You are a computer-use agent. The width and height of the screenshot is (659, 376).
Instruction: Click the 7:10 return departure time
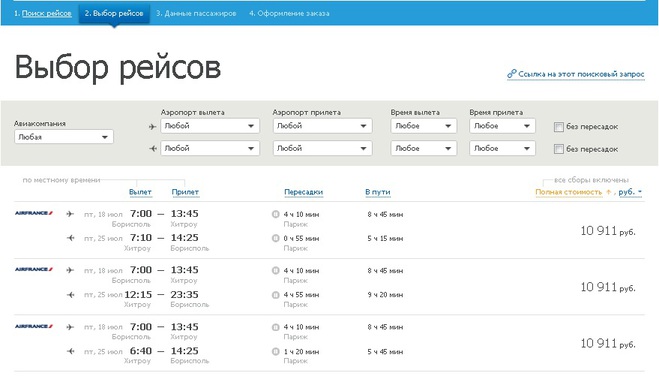tap(141, 238)
